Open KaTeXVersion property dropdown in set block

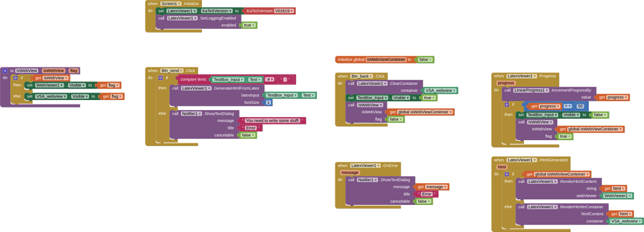coord(216,11)
